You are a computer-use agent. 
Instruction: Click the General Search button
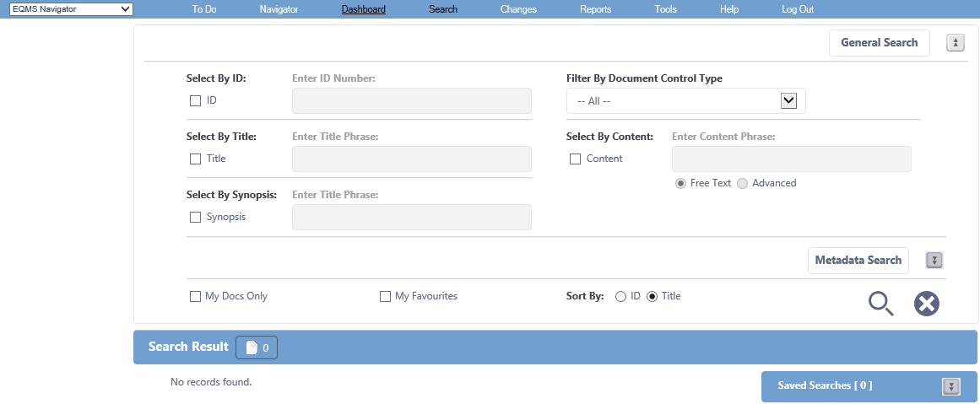880,43
